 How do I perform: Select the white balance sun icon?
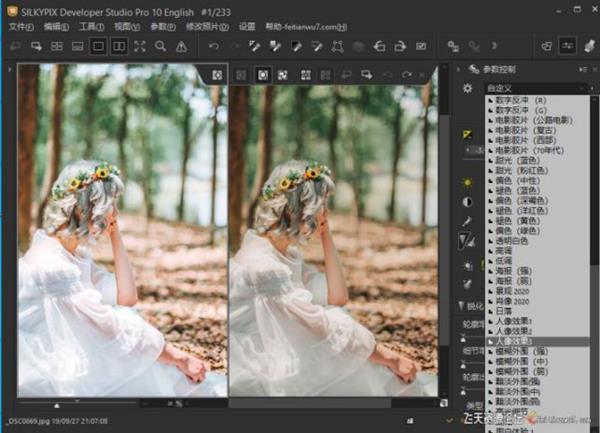pyautogui.click(x=467, y=182)
